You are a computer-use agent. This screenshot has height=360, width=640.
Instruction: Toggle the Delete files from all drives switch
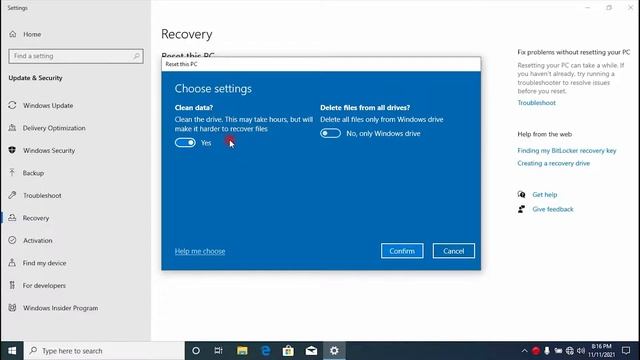[x=330, y=133]
